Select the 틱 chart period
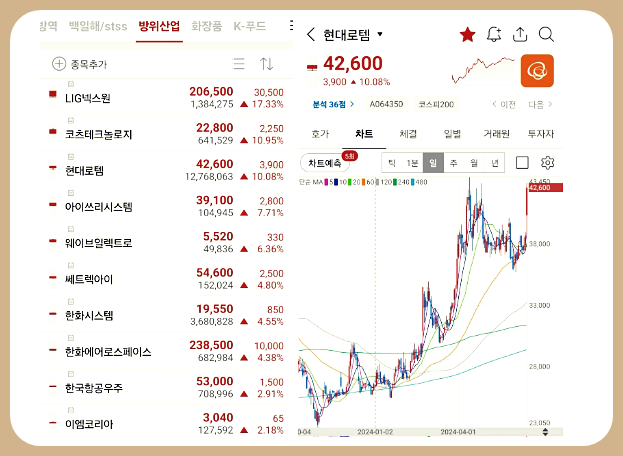 (392, 163)
